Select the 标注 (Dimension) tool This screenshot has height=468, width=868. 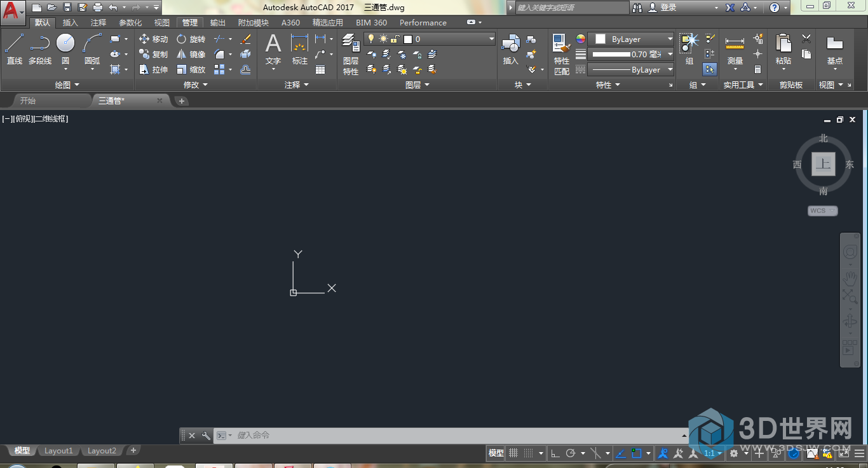(300, 50)
